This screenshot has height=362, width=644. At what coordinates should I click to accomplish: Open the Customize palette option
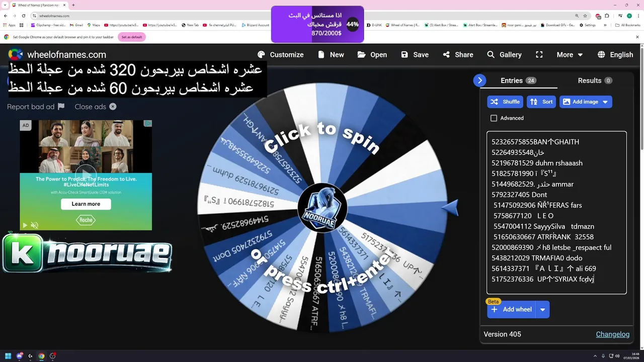pos(280,55)
